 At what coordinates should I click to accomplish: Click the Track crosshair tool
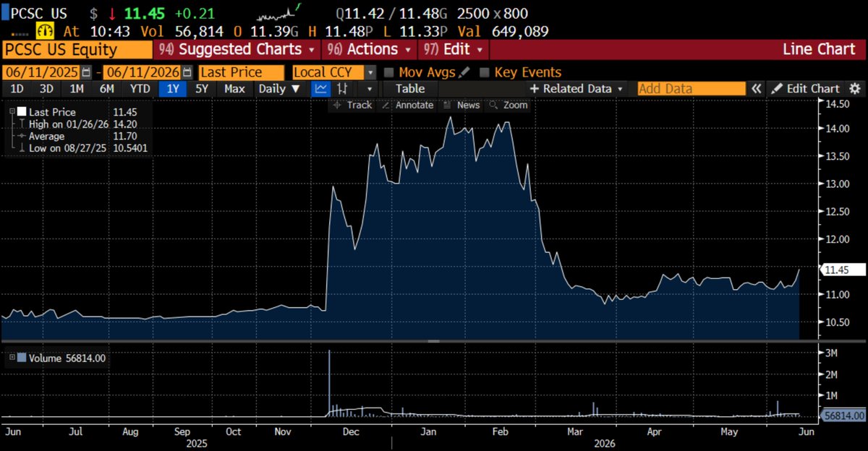point(353,105)
